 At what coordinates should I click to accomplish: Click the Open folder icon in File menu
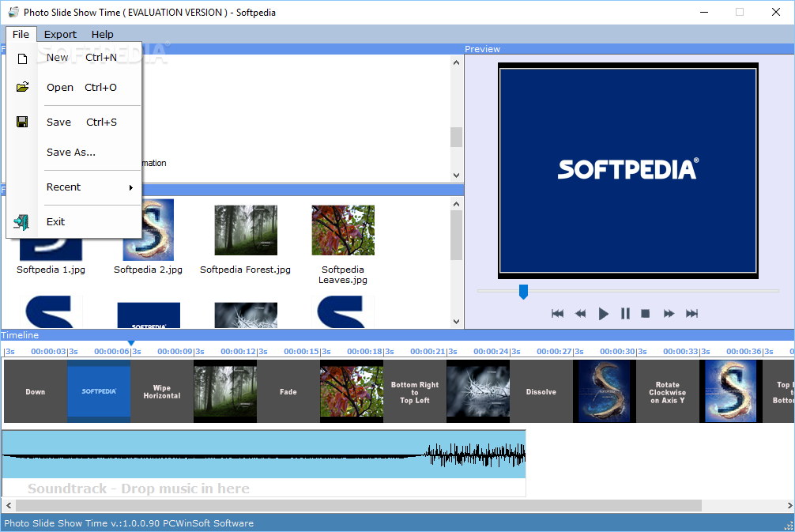[x=22, y=87]
